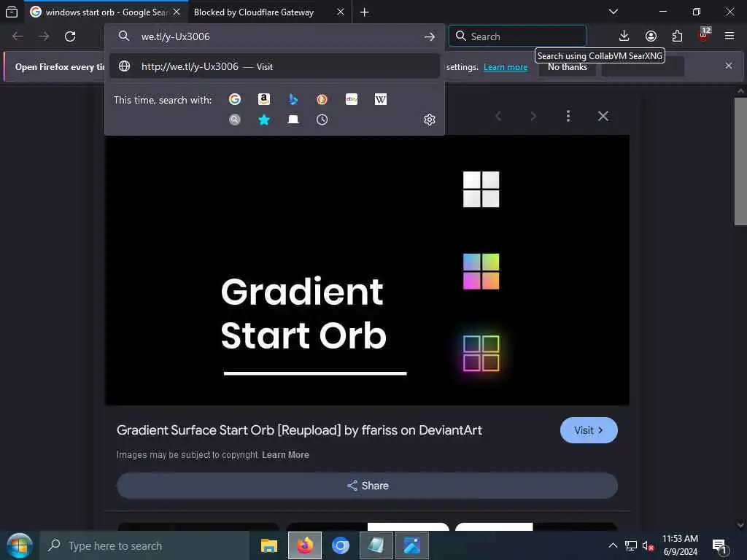Open the Firefox account icon
This screenshot has width=747, height=560.
[651, 36]
